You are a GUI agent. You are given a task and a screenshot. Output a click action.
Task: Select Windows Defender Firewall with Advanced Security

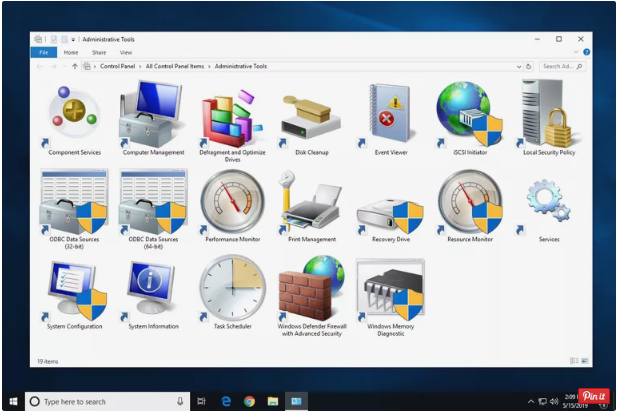(x=312, y=295)
